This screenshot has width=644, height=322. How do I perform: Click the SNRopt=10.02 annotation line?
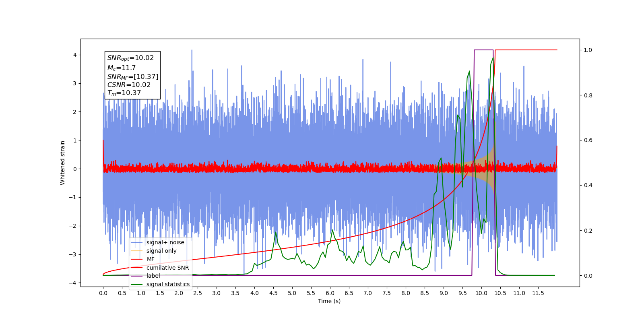point(130,58)
